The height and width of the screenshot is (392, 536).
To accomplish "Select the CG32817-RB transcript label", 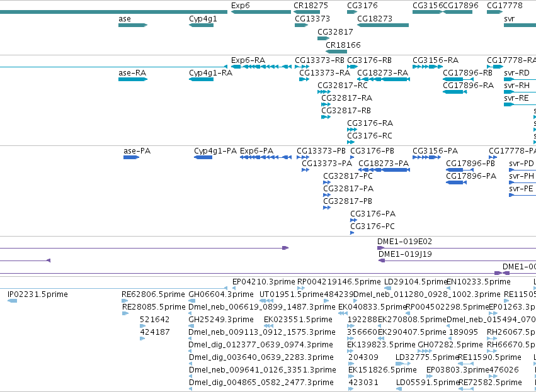I will click(x=346, y=111).
